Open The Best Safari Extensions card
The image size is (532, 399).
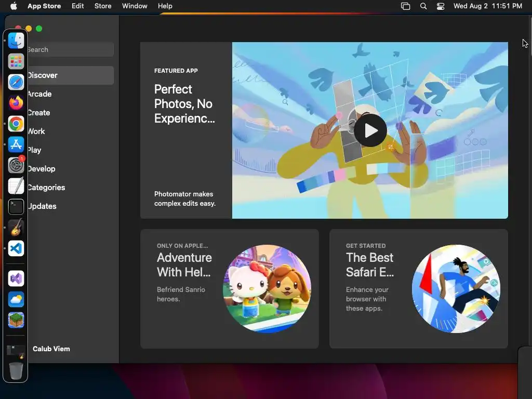click(x=419, y=289)
